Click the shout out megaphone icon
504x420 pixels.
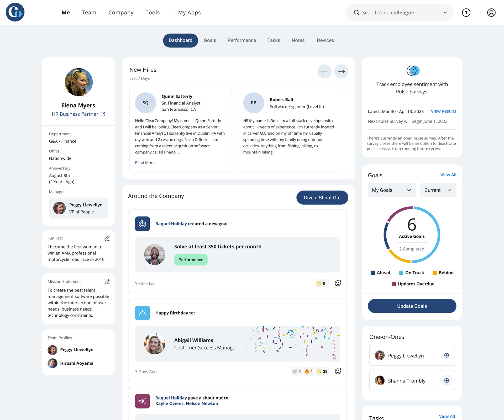click(x=142, y=401)
